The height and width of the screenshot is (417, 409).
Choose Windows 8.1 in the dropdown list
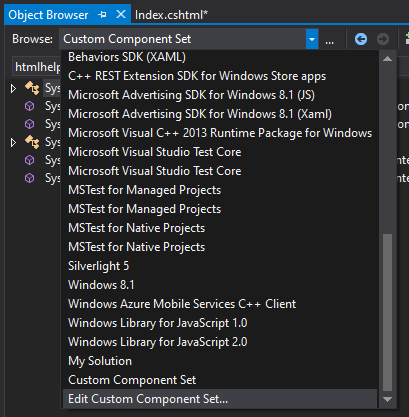[x=220, y=285]
